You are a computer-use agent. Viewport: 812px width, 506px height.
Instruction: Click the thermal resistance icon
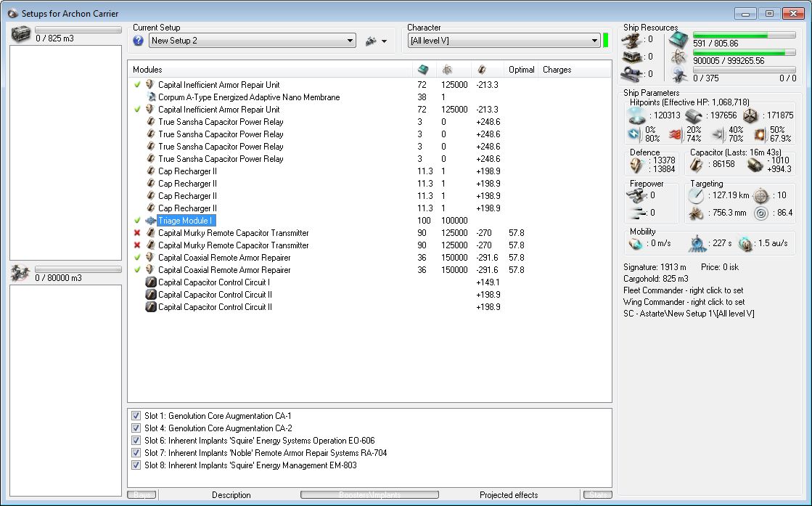[676, 134]
